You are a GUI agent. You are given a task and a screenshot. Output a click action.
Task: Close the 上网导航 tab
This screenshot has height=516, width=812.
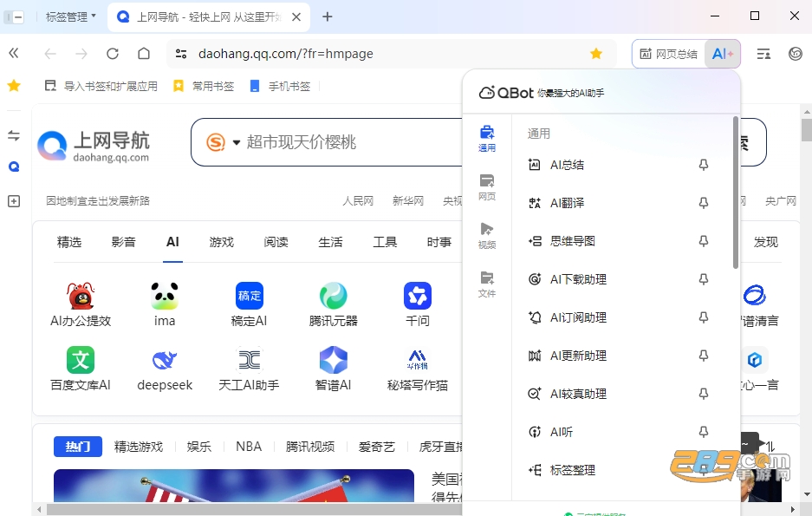296,17
